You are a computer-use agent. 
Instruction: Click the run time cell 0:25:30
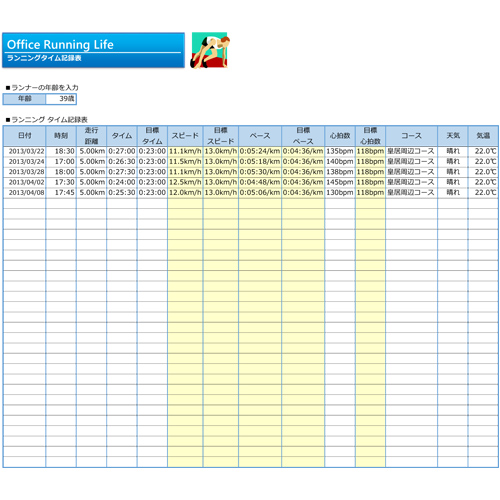point(122,193)
